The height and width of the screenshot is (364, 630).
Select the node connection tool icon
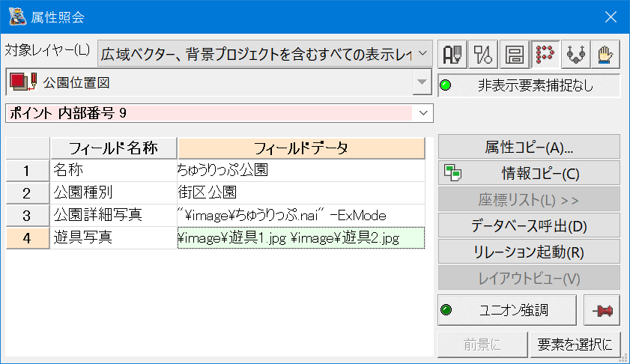(576, 54)
